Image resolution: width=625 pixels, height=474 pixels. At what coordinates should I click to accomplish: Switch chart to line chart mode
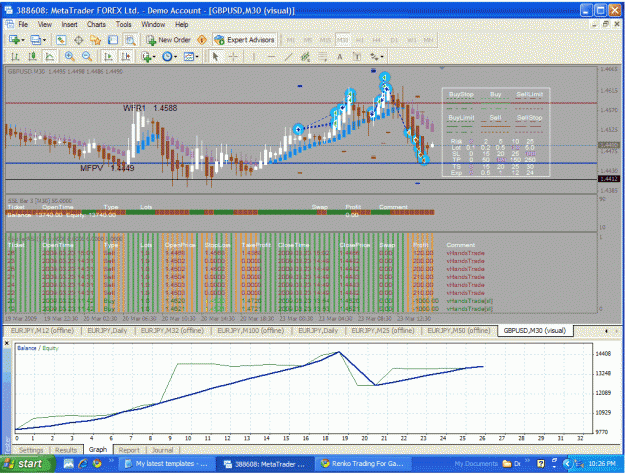click(50, 57)
